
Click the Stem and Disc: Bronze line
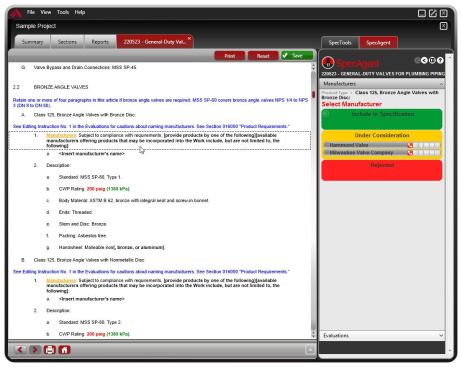[83, 224]
